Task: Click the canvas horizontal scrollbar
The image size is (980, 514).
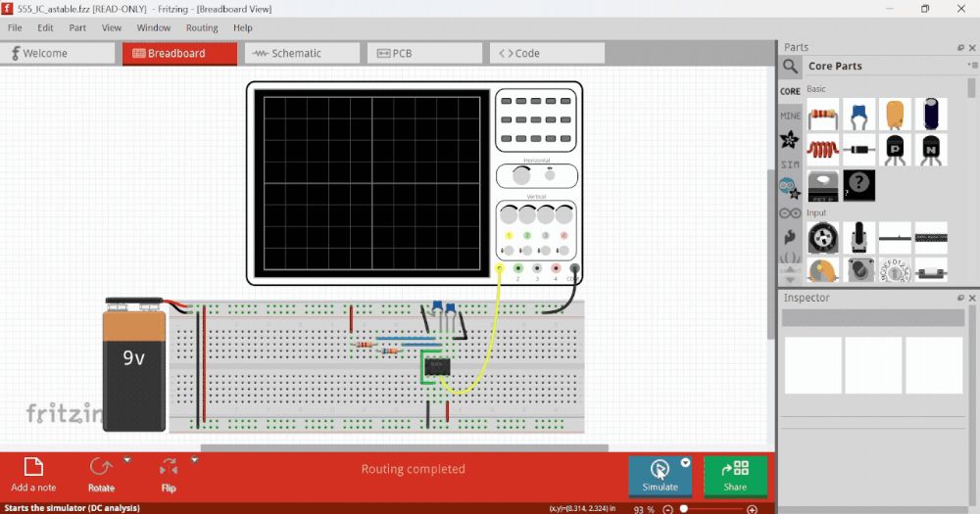Action: click(405, 447)
